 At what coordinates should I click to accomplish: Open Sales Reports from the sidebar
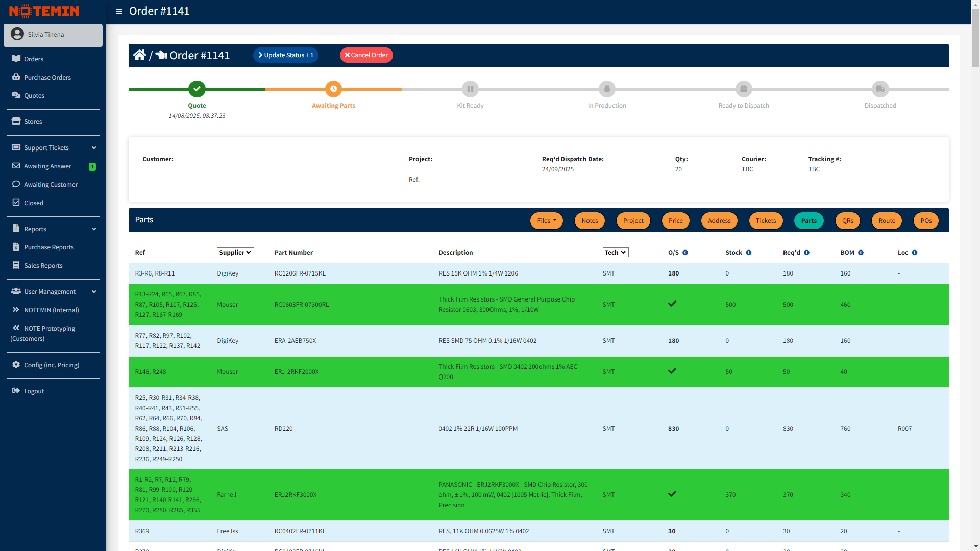[x=43, y=265]
